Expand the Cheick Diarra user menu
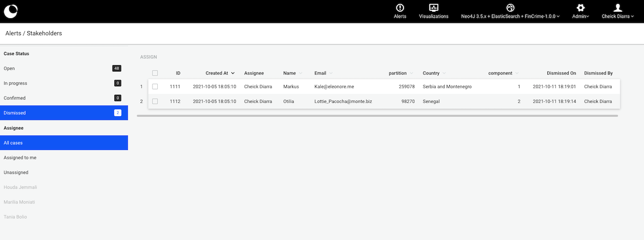The height and width of the screenshot is (240, 644). (x=618, y=17)
